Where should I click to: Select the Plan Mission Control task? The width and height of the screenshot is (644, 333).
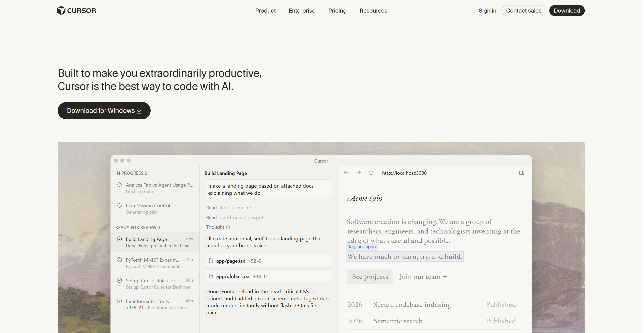[x=155, y=209]
